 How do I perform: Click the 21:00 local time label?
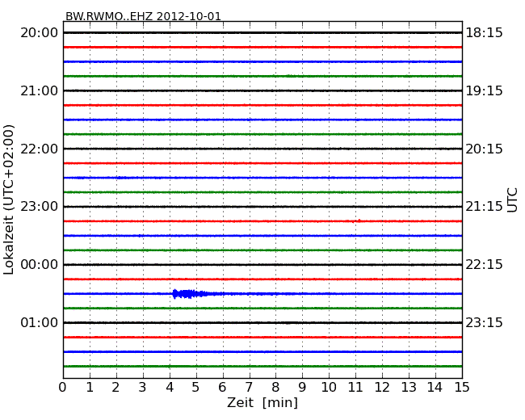tap(40, 90)
